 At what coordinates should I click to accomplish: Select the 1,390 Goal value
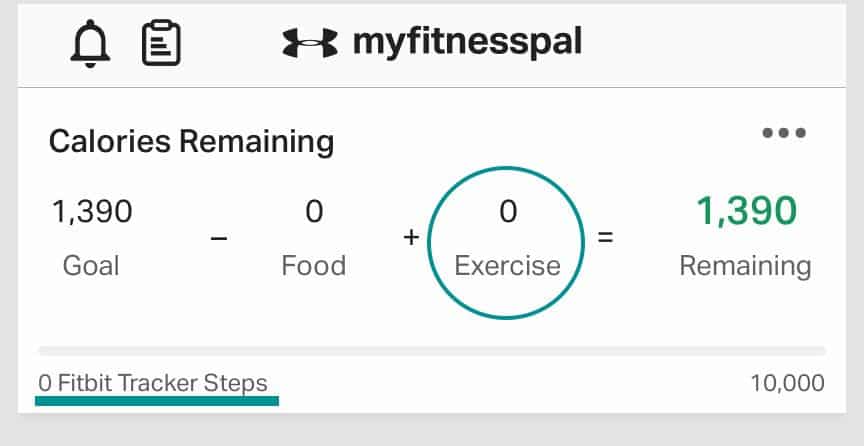[x=91, y=212]
